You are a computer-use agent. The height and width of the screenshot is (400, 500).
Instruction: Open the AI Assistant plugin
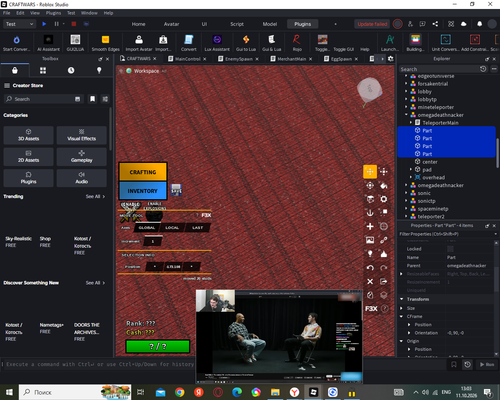(x=48, y=43)
